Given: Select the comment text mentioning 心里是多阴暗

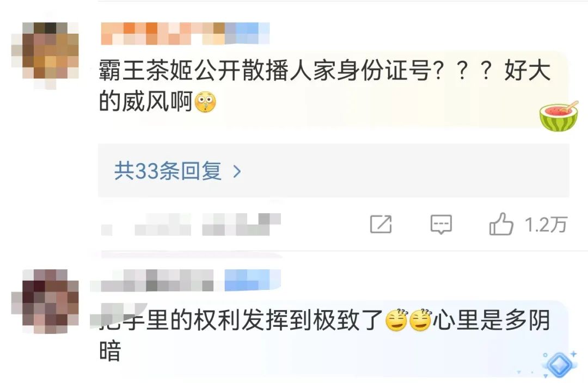Looking at the screenshot, I should tap(324, 335).
